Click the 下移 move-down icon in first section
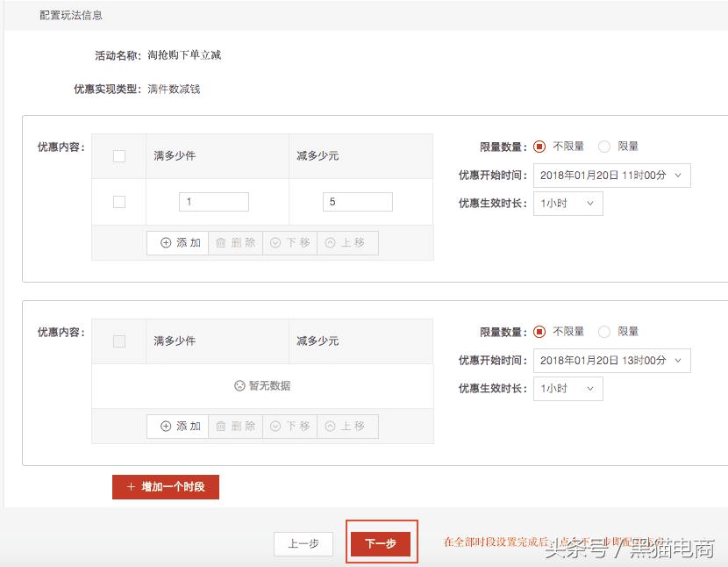Image resolution: width=728 pixels, height=567 pixels. 274,242
